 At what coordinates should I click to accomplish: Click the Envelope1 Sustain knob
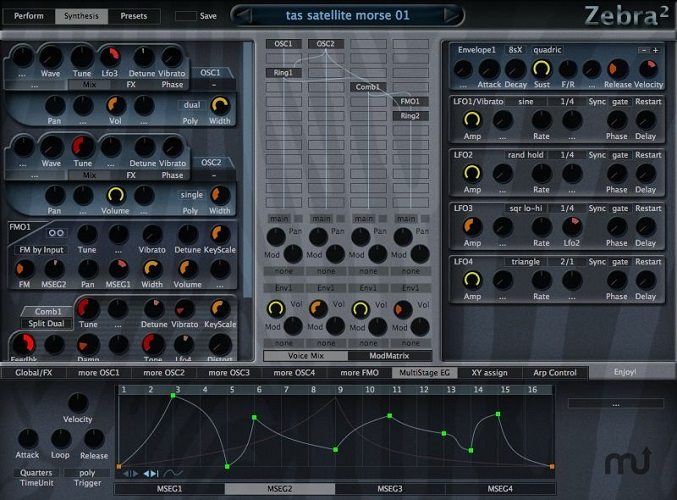click(541, 68)
